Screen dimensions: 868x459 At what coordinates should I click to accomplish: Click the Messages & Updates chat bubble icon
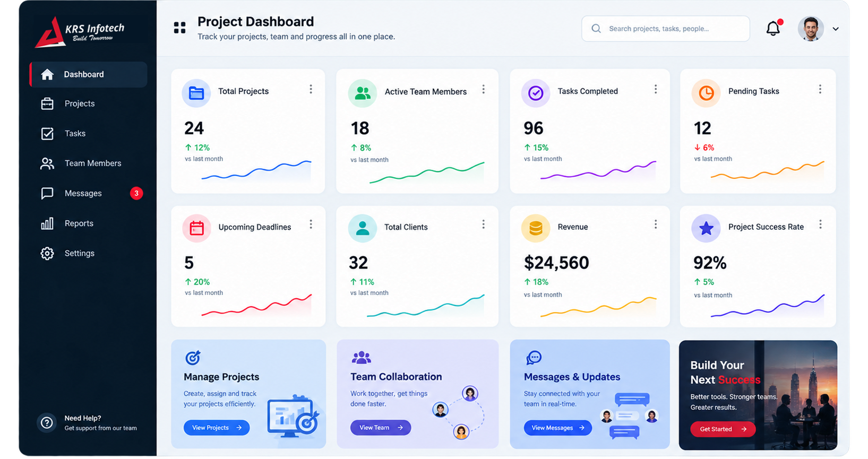(x=534, y=358)
